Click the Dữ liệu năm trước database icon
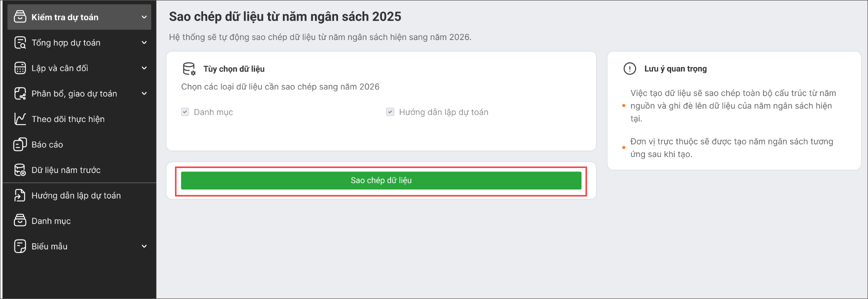Image resolution: width=868 pixels, height=299 pixels. pyautogui.click(x=20, y=170)
